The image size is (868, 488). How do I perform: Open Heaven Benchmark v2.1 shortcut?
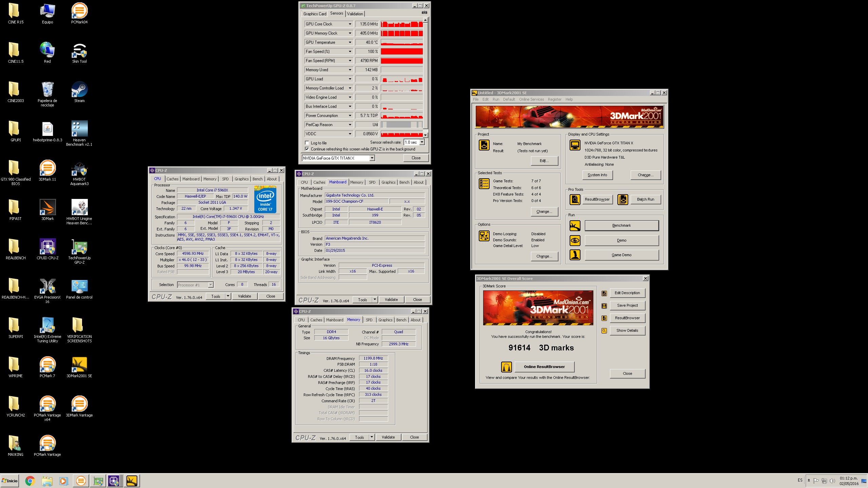coord(79,133)
